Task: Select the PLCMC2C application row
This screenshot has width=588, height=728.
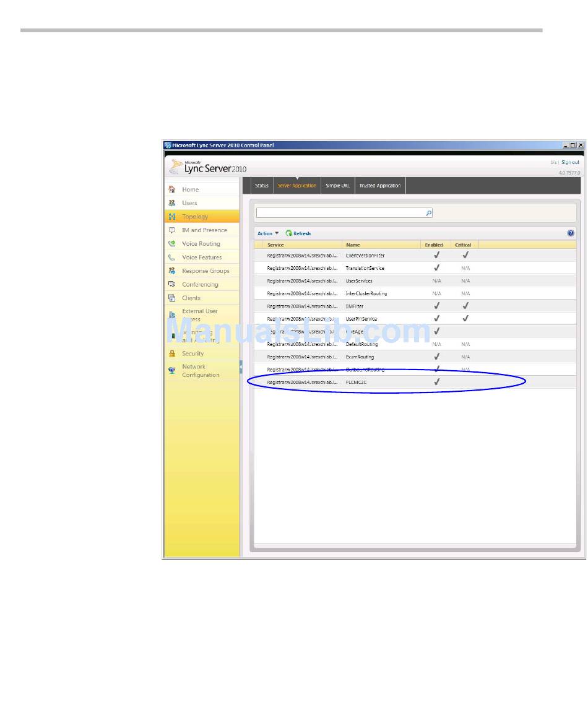Action: point(415,382)
